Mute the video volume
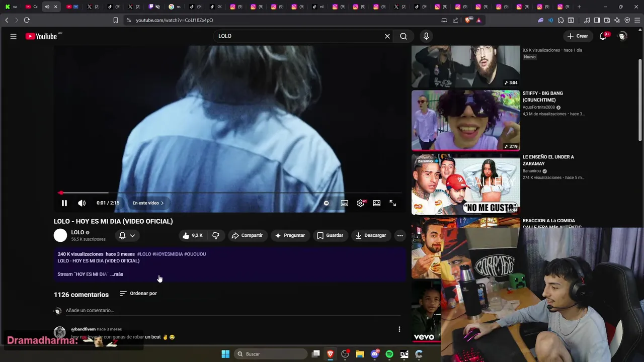This screenshot has width=644, height=362. pos(82,203)
